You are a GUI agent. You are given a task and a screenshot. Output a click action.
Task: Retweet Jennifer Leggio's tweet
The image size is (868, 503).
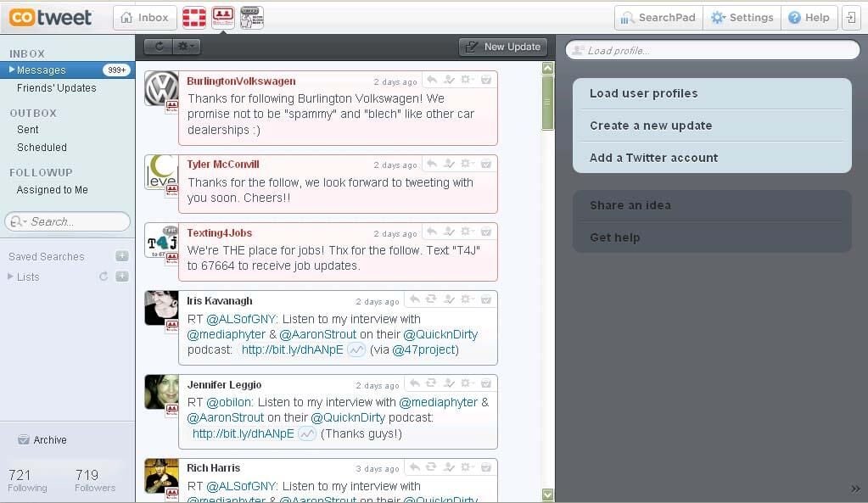[x=431, y=383]
